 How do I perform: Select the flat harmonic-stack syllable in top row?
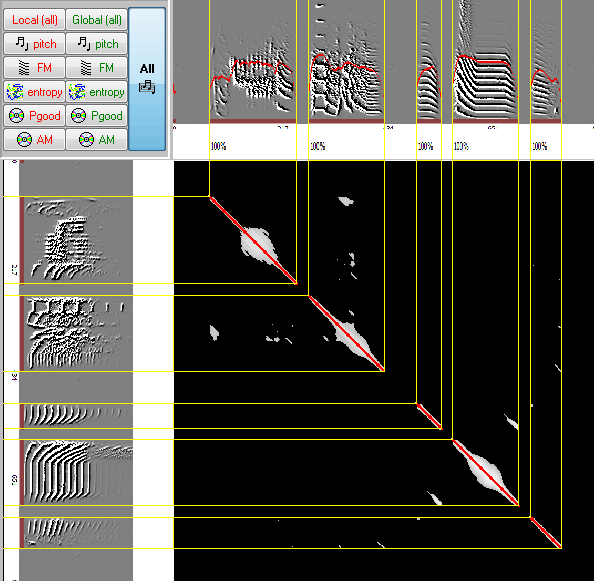click(x=485, y=61)
